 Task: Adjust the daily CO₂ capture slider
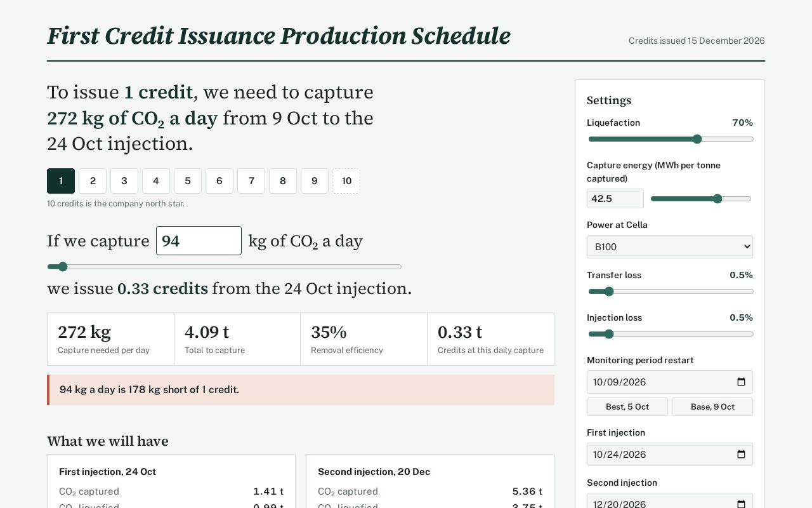tap(225, 267)
